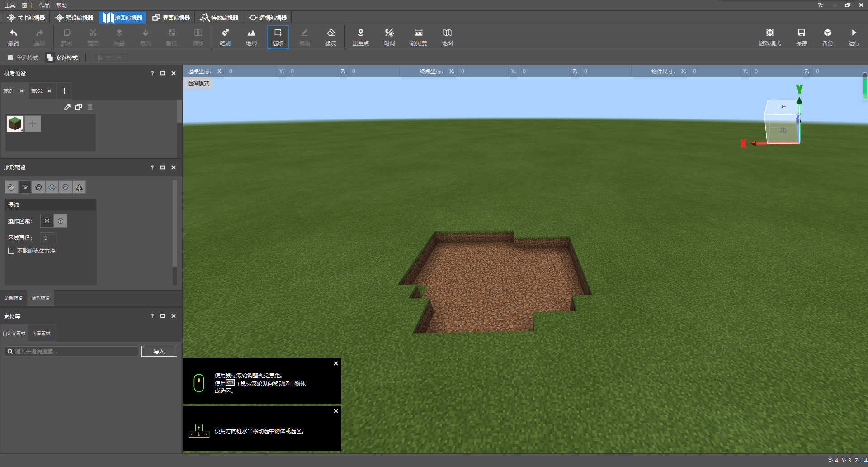Click the 保存 save icon

(801, 37)
